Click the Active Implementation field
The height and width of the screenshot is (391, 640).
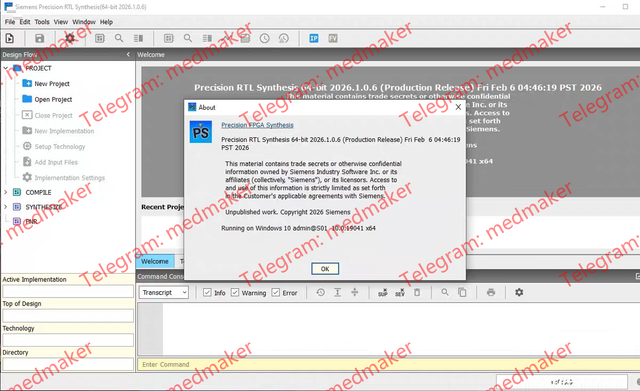coord(68,291)
